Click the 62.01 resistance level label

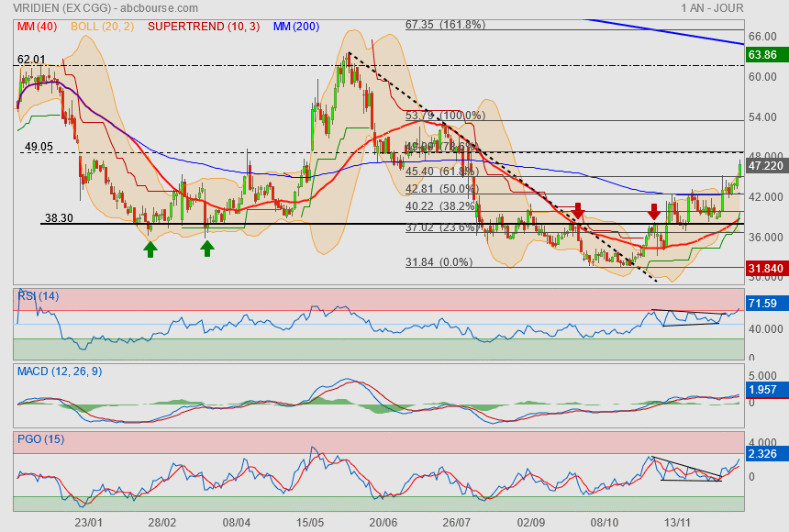click(x=31, y=60)
